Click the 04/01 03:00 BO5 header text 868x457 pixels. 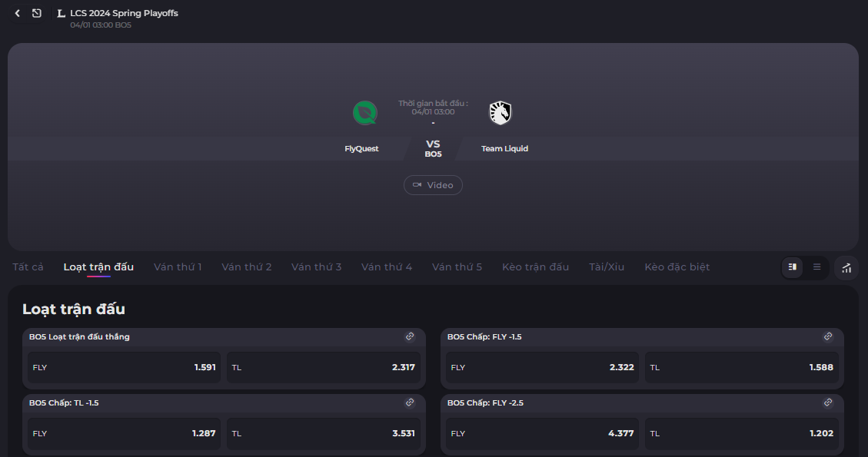coord(101,25)
